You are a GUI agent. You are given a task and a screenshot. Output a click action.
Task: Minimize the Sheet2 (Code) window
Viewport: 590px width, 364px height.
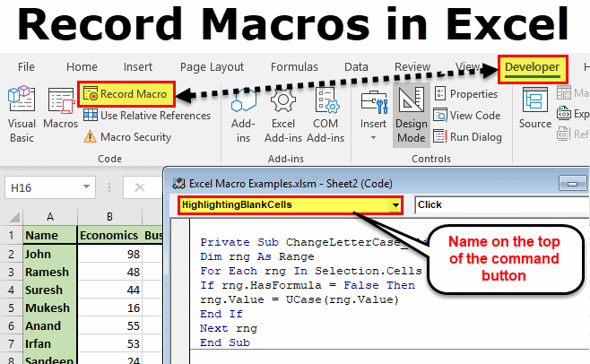coord(572,184)
